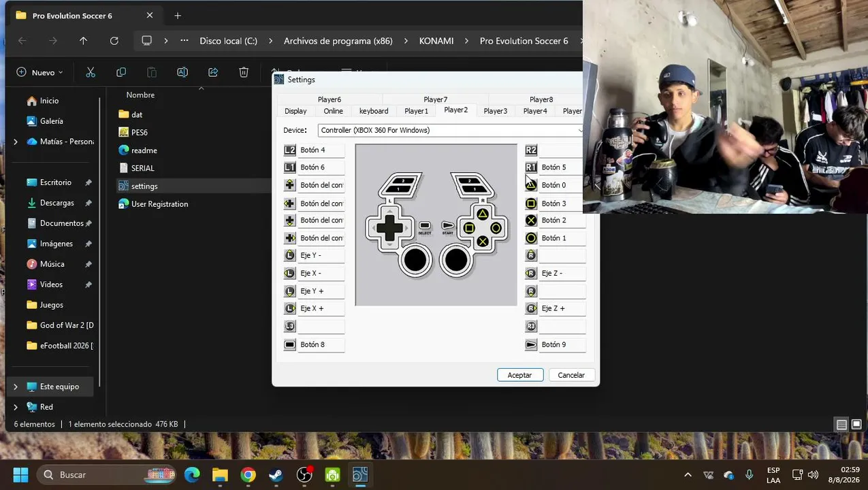868x490 pixels.
Task: Go to Archivos de programa (x86) breadcrumb
Action: point(338,41)
